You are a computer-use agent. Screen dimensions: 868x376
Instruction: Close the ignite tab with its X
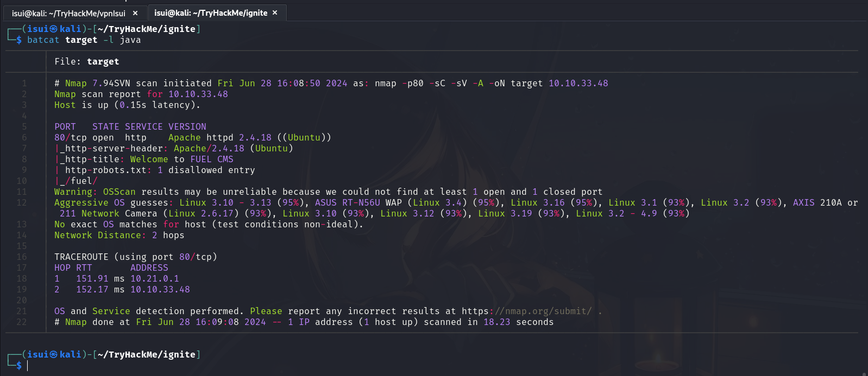coord(275,13)
